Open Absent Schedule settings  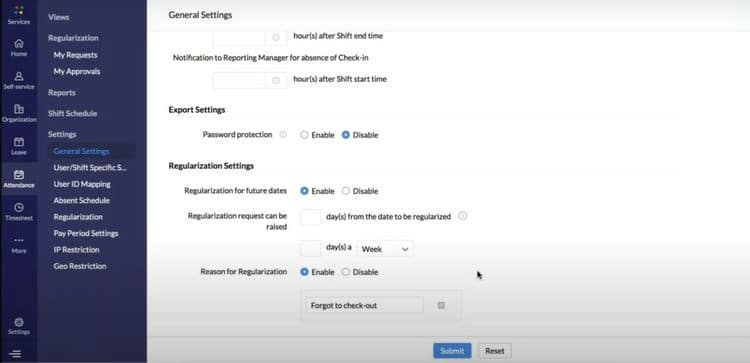coord(81,200)
